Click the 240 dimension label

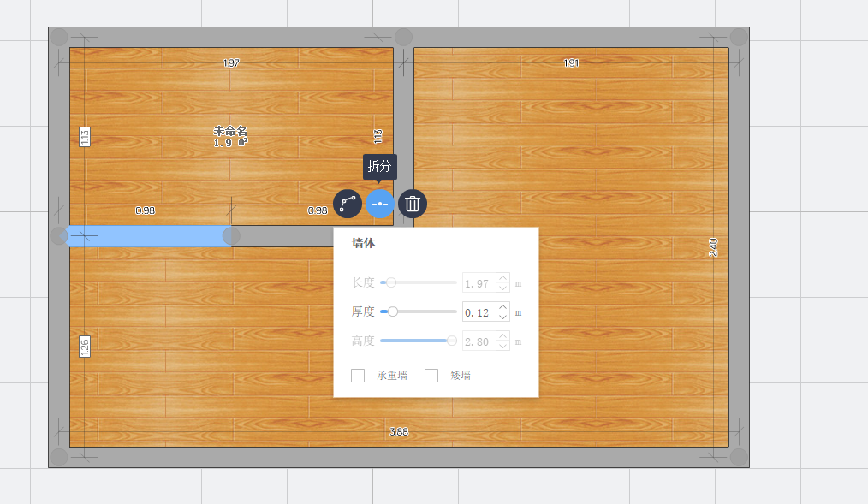[714, 247]
